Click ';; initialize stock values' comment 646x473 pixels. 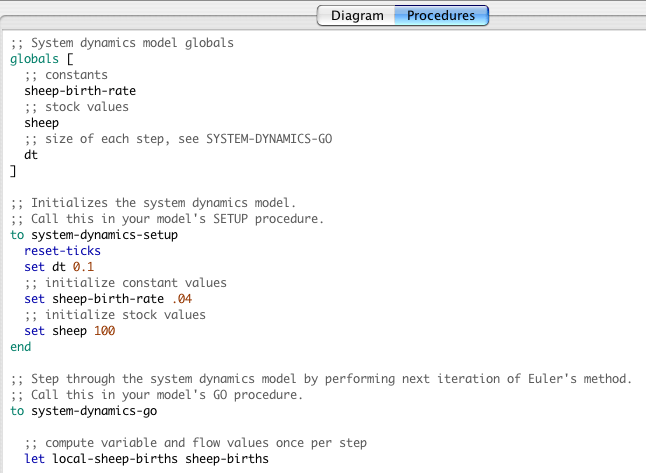(x=115, y=315)
